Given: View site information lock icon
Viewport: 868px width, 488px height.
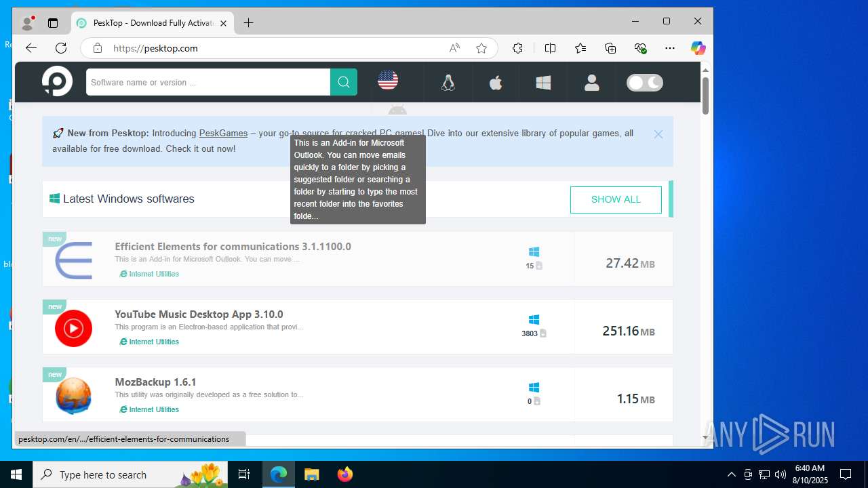Looking at the screenshot, I should pyautogui.click(x=98, y=48).
